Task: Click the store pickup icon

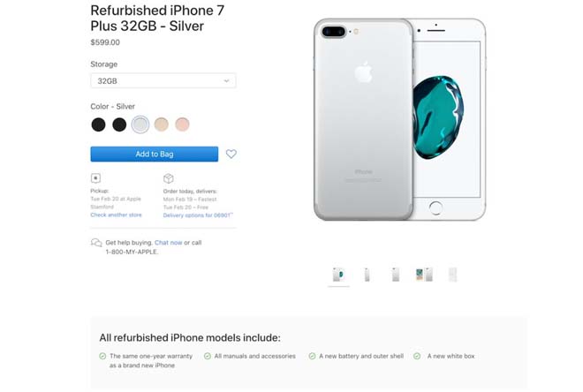Action: pos(95,178)
